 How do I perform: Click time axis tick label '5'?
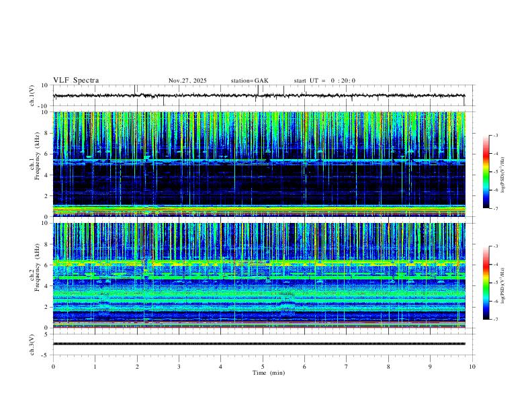pos(263,367)
